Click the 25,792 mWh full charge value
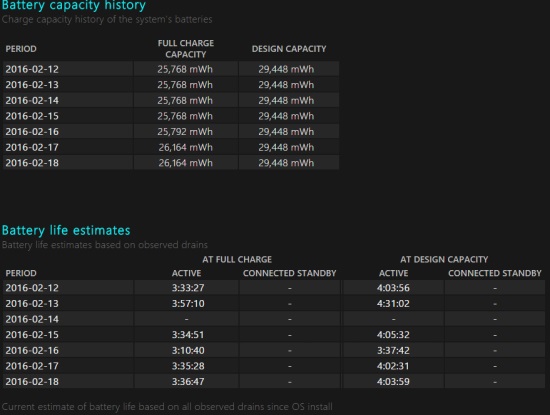Screen dimensions: 550x415 pos(185,132)
